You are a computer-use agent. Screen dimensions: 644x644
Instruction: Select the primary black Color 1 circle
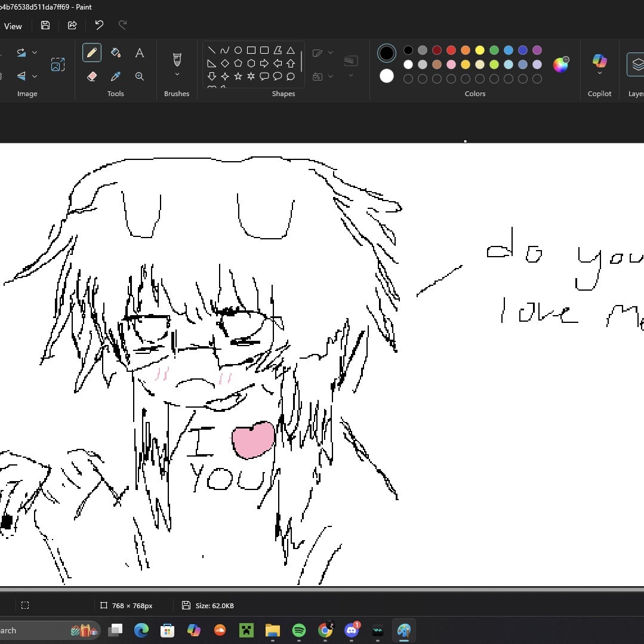[387, 53]
